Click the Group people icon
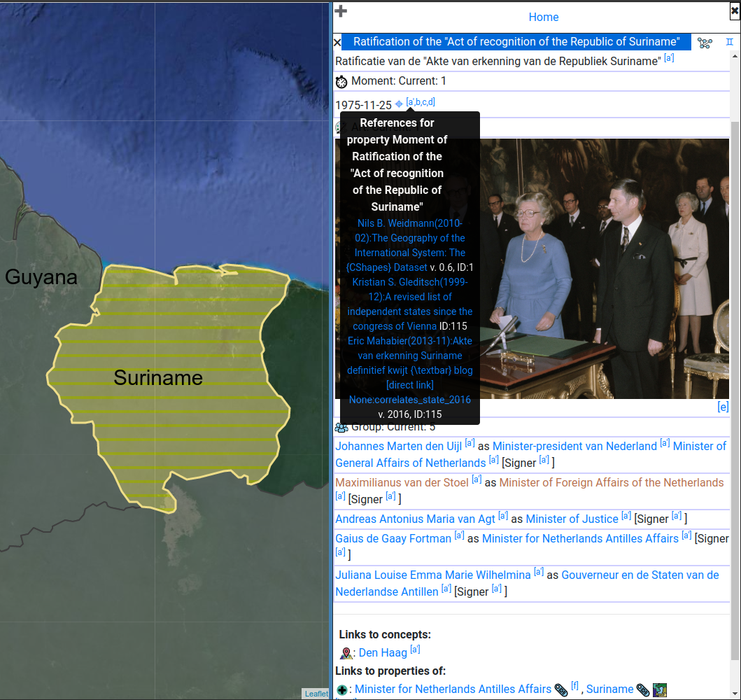This screenshot has width=741, height=700. 341,428
